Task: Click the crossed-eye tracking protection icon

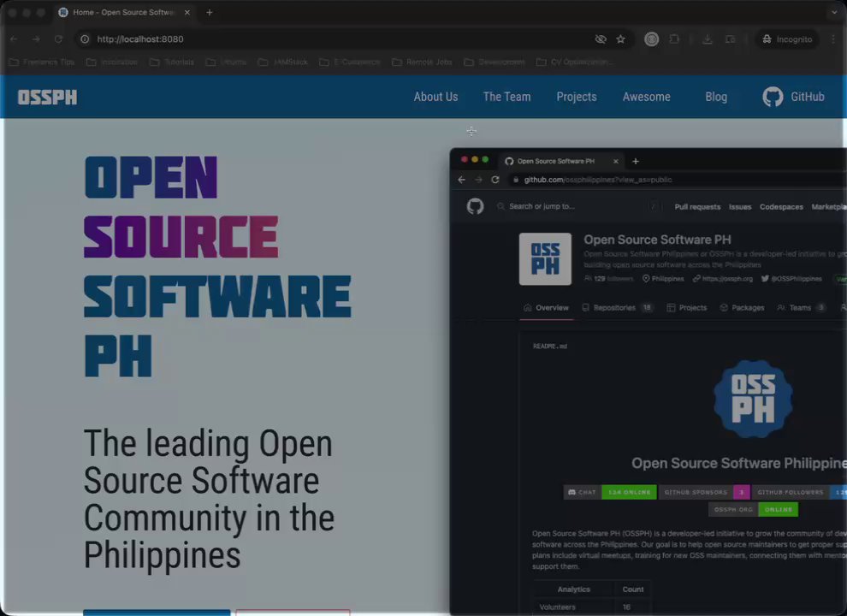Action: click(x=600, y=38)
